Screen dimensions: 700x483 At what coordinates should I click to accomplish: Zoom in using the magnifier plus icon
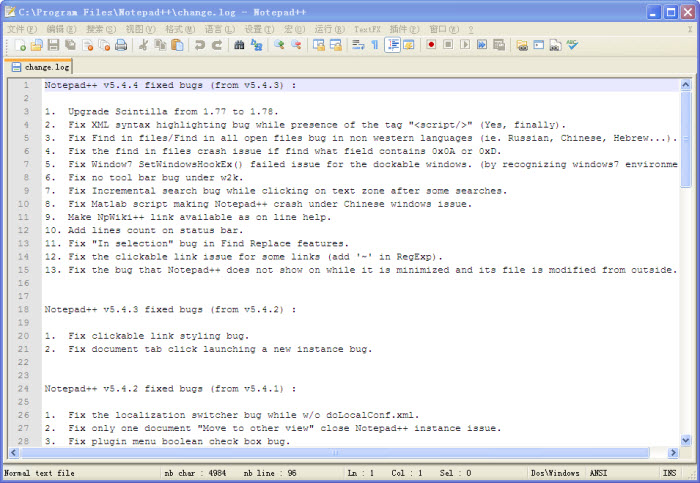point(279,45)
